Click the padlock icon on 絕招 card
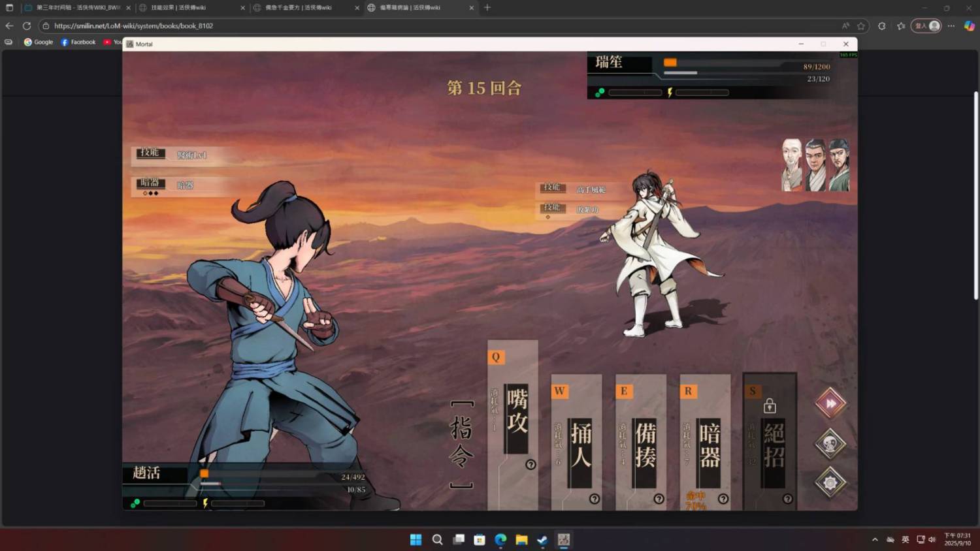The image size is (980, 551). (x=770, y=405)
